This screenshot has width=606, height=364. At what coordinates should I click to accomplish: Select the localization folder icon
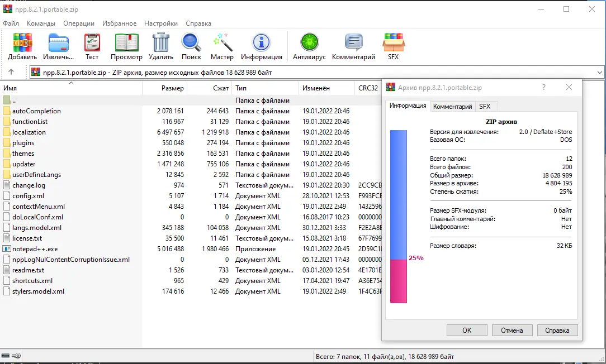[7, 132]
